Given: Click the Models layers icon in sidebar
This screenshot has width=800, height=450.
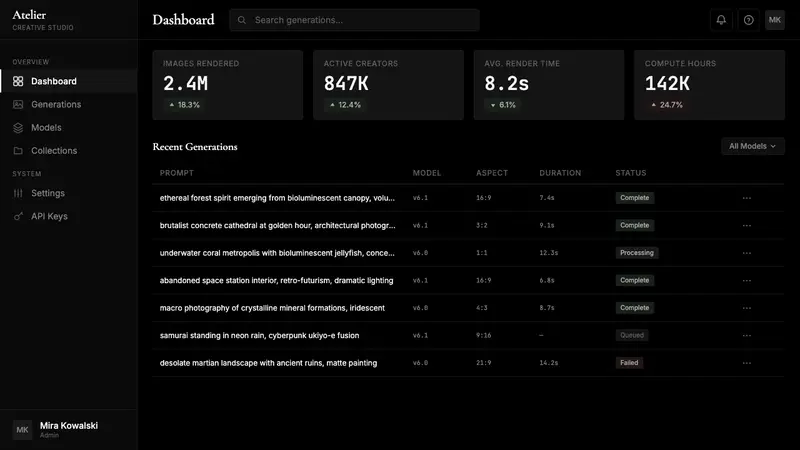Looking at the screenshot, I should click(18, 128).
